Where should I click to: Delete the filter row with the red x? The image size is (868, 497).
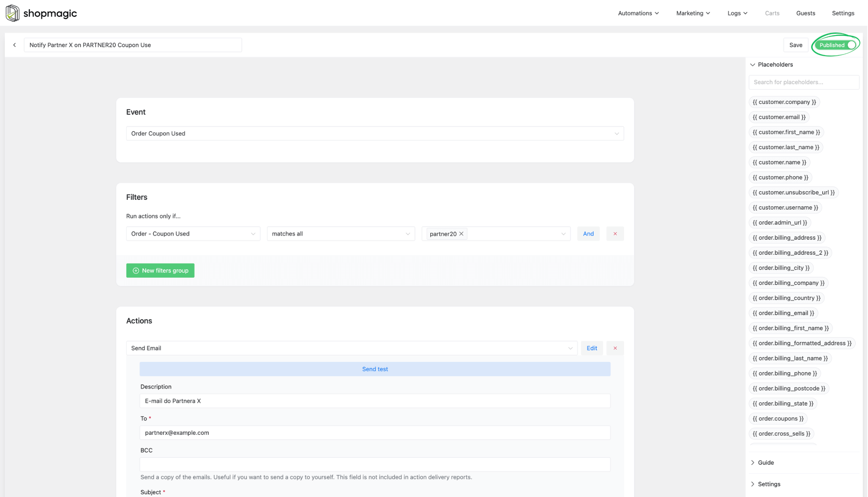click(x=615, y=234)
